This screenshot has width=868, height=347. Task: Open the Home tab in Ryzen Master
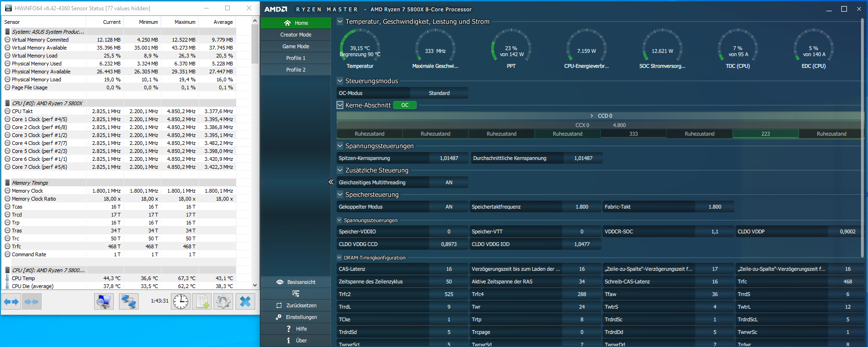pos(296,23)
